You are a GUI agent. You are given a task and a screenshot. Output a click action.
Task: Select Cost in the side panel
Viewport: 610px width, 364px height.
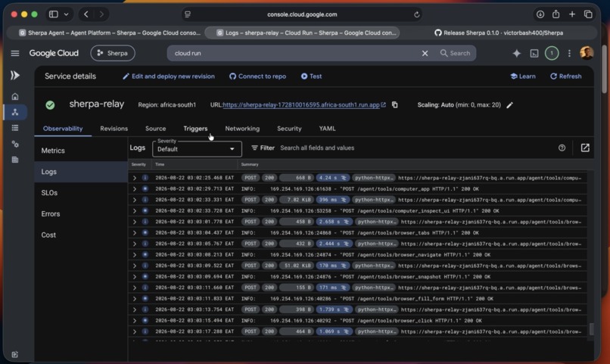click(x=81, y=235)
